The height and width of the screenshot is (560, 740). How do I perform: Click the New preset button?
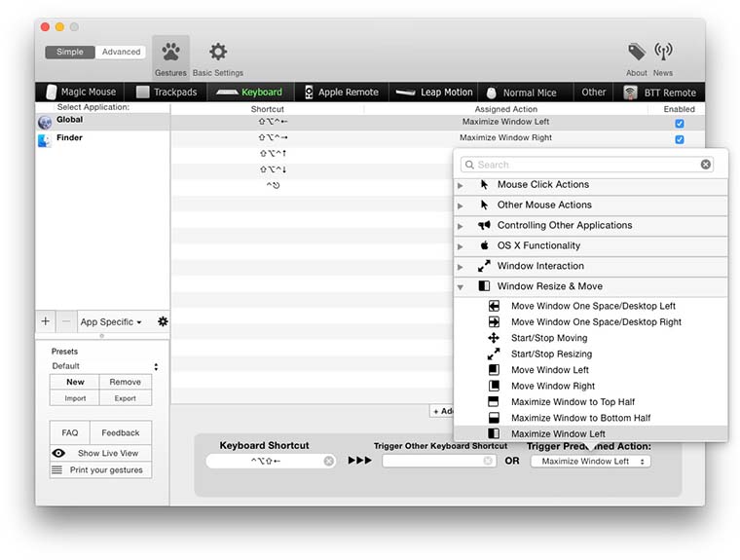(75, 382)
